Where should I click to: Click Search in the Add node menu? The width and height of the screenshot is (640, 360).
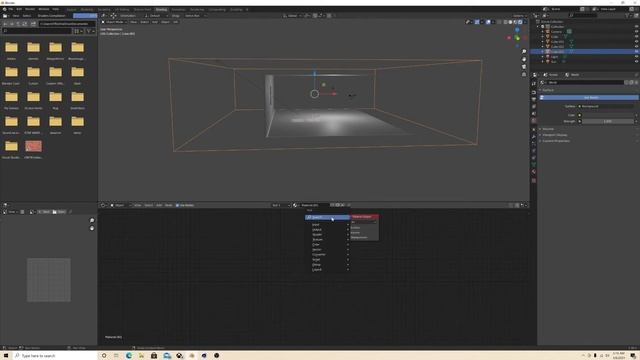[x=327, y=217]
